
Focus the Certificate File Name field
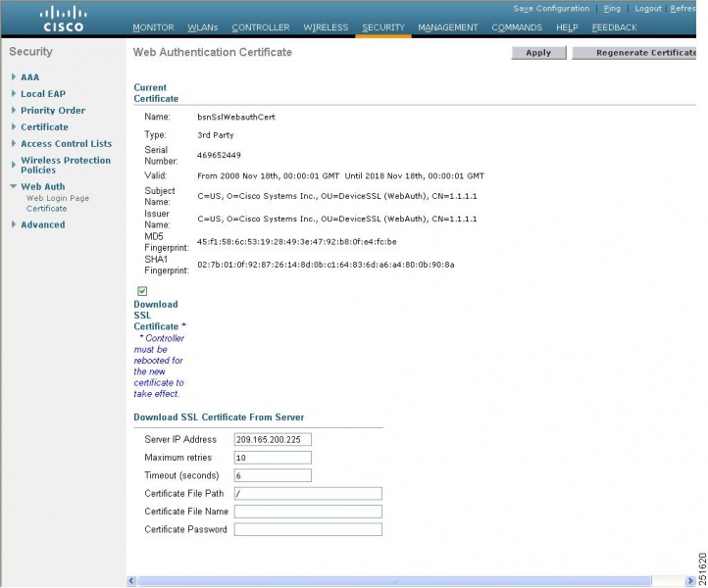point(307,512)
